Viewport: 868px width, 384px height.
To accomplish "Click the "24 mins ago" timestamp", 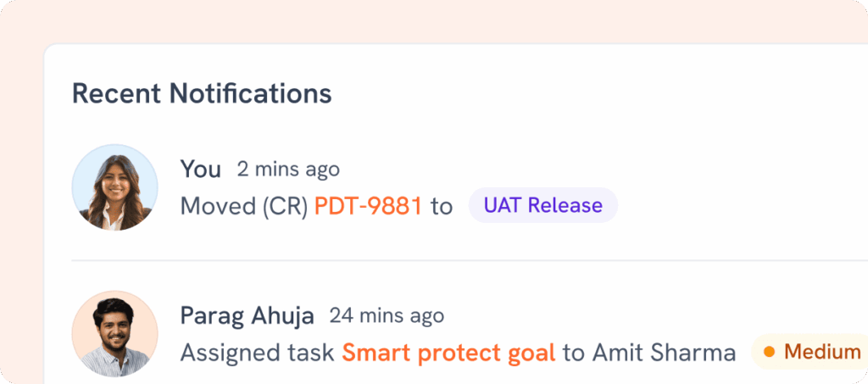I will point(387,317).
